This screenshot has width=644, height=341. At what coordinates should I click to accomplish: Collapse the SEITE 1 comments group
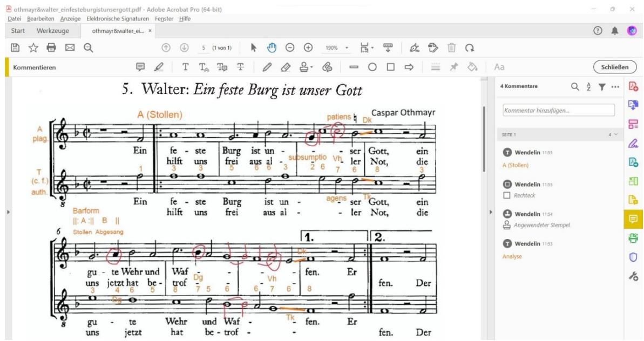pyautogui.click(x=616, y=134)
